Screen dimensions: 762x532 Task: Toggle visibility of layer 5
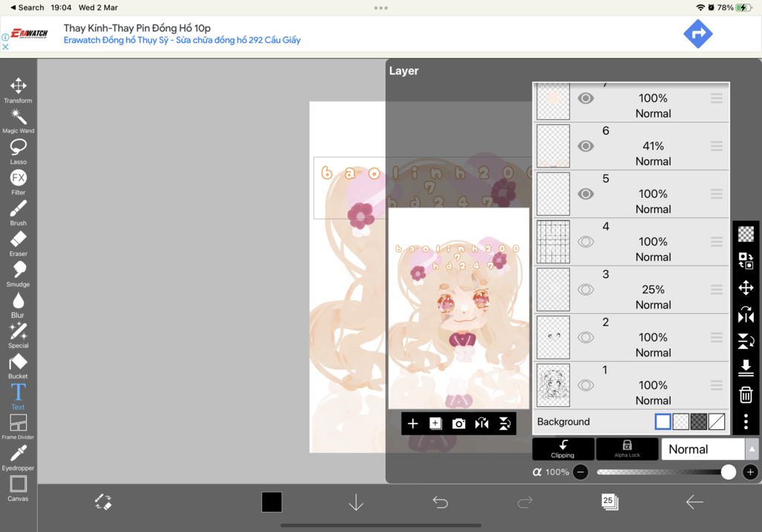[586, 194]
